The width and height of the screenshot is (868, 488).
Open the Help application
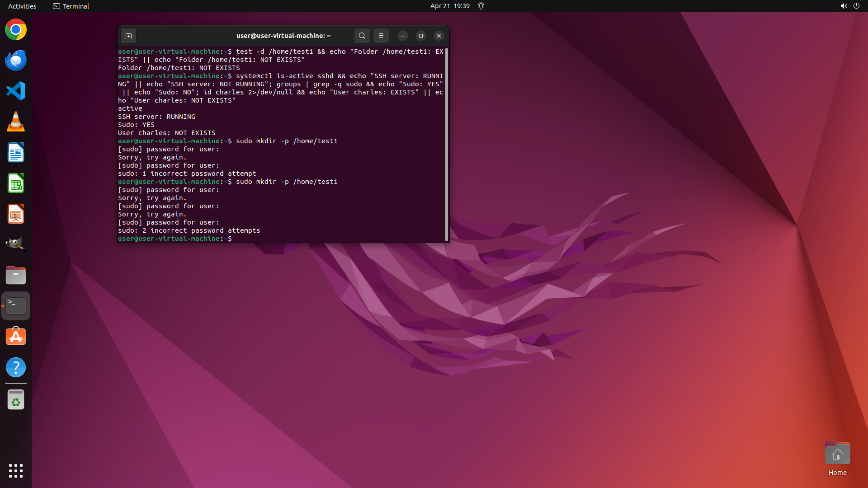click(x=16, y=367)
